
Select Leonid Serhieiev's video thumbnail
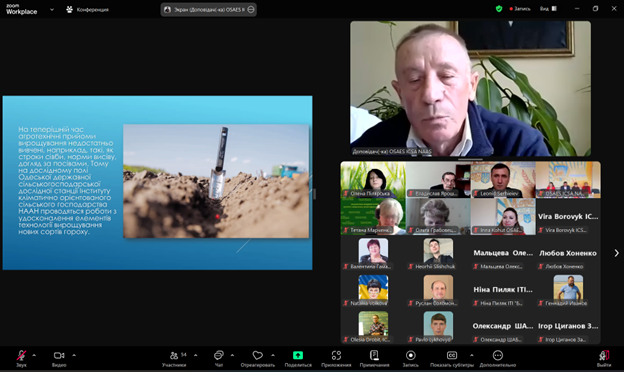pos(503,180)
